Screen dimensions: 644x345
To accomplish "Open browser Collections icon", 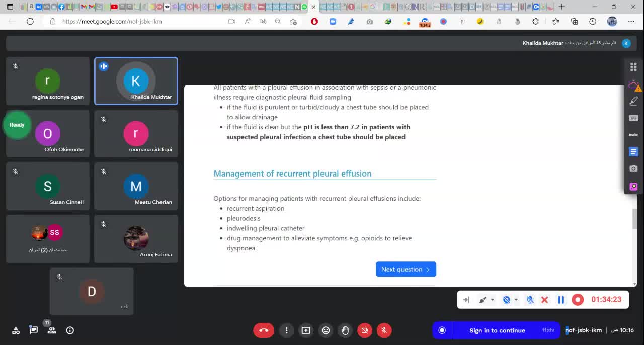I will (574, 21).
